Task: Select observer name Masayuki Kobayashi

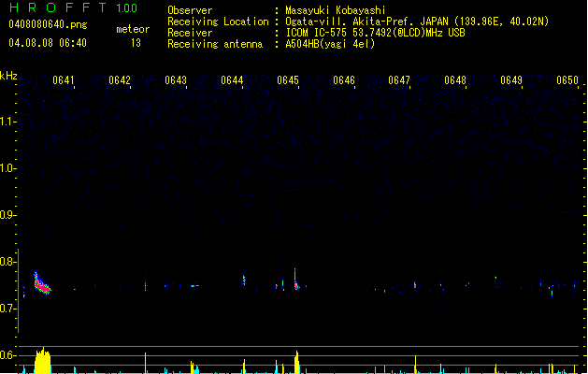Action: click(x=336, y=10)
